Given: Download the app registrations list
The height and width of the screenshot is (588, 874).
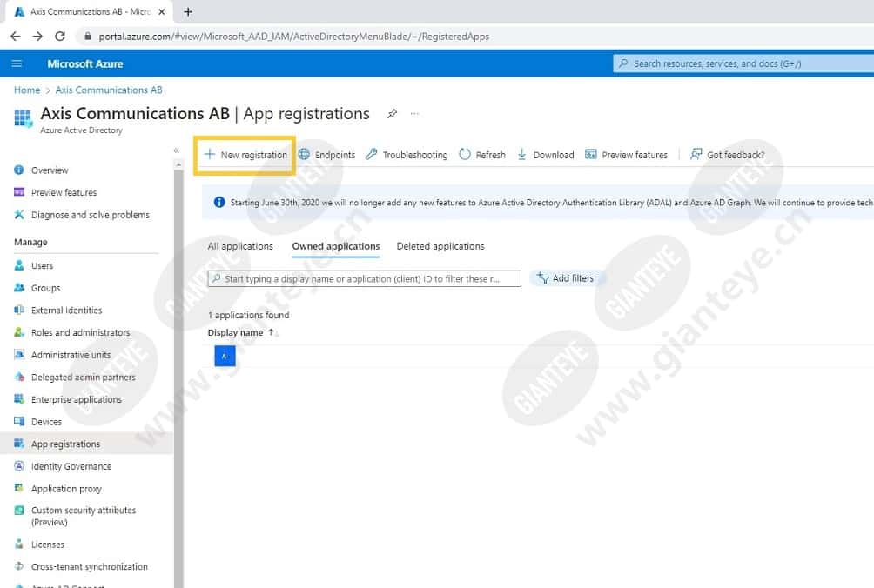Looking at the screenshot, I should point(546,155).
